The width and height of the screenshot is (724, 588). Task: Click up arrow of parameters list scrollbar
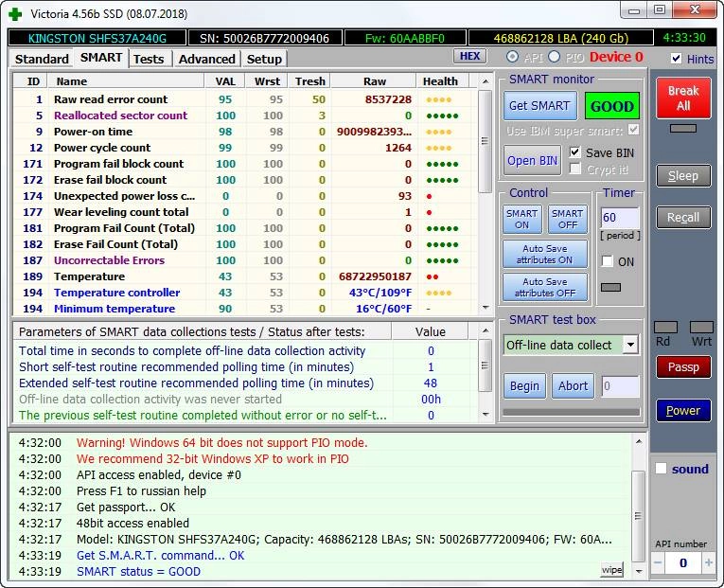coord(486,330)
